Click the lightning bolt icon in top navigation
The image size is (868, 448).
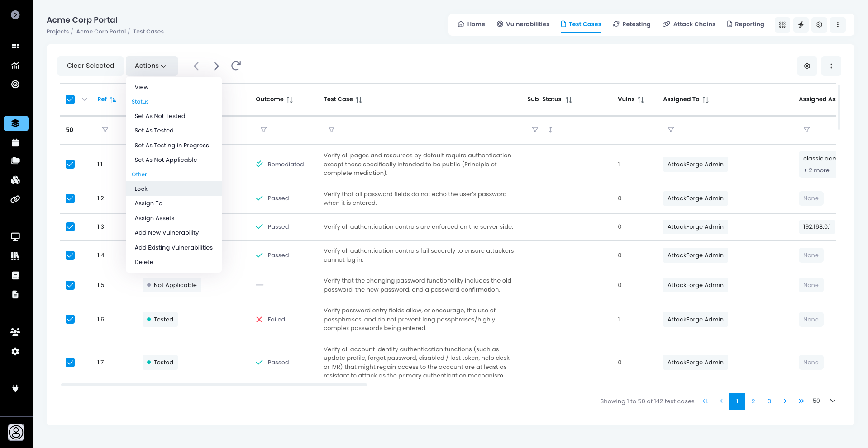(801, 24)
